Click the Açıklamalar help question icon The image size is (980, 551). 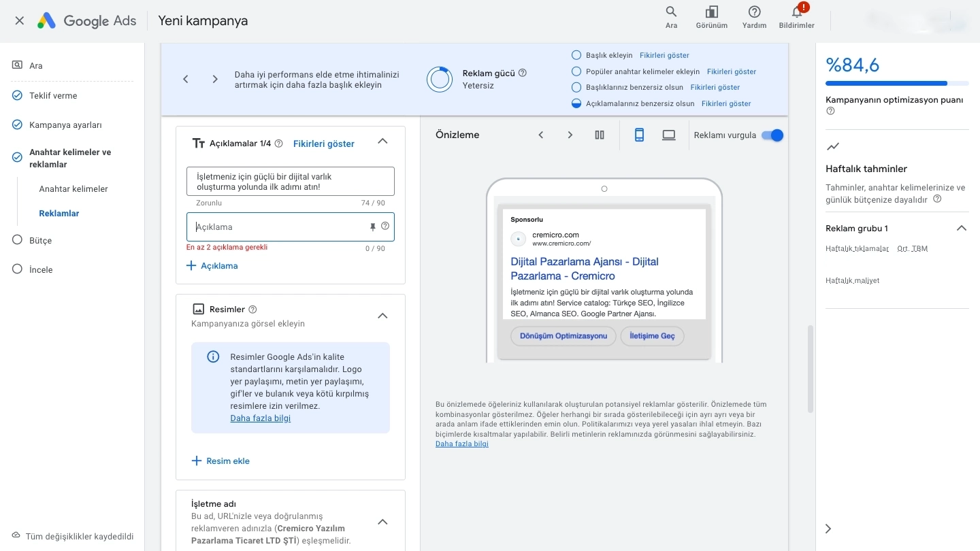pyautogui.click(x=279, y=144)
